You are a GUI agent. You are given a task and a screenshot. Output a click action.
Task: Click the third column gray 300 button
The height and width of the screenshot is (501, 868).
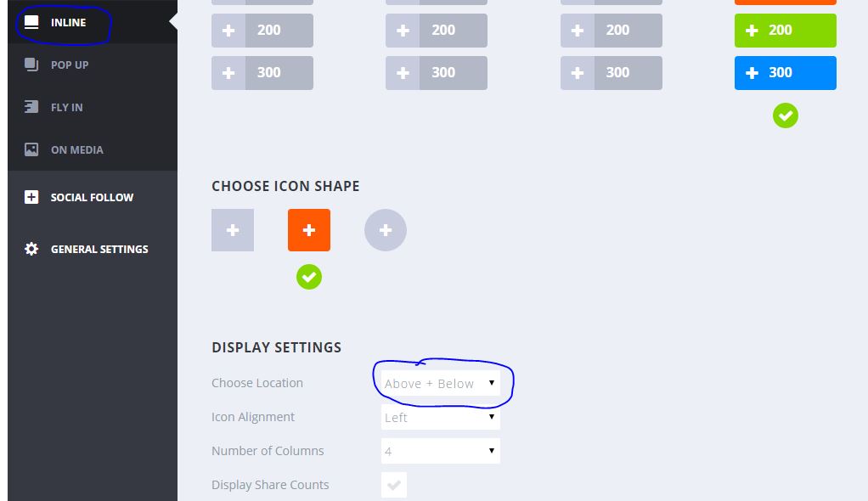pyautogui.click(x=612, y=73)
